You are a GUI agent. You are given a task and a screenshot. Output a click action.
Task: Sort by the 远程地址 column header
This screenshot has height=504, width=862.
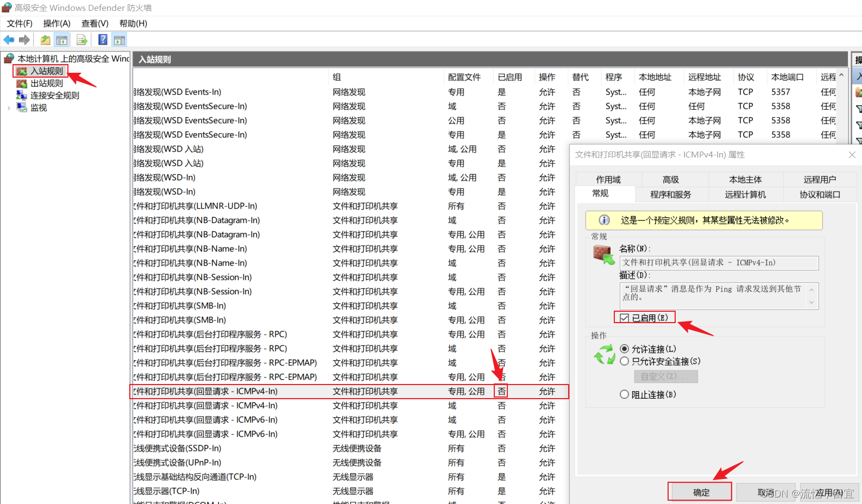click(708, 77)
